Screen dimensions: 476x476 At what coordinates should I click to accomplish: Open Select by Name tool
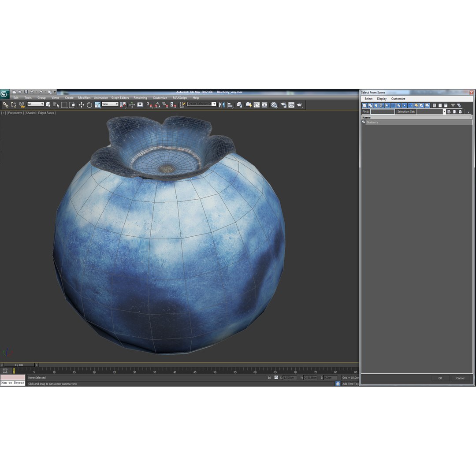pos(56,105)
